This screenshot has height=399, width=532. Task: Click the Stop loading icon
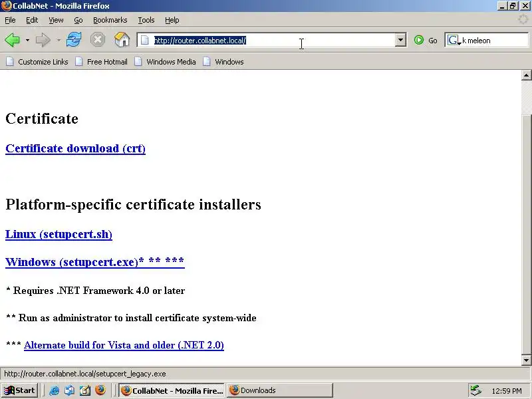click(x=98, y=40)
